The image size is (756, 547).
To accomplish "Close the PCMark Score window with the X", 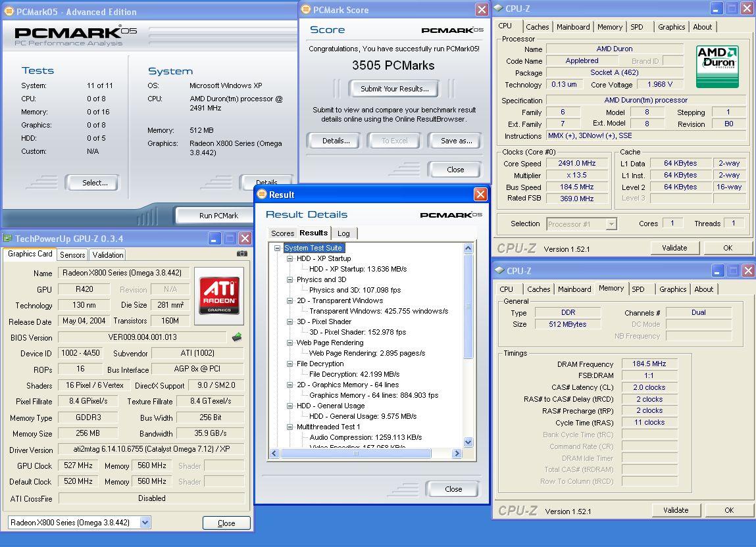I will point(482,9).
